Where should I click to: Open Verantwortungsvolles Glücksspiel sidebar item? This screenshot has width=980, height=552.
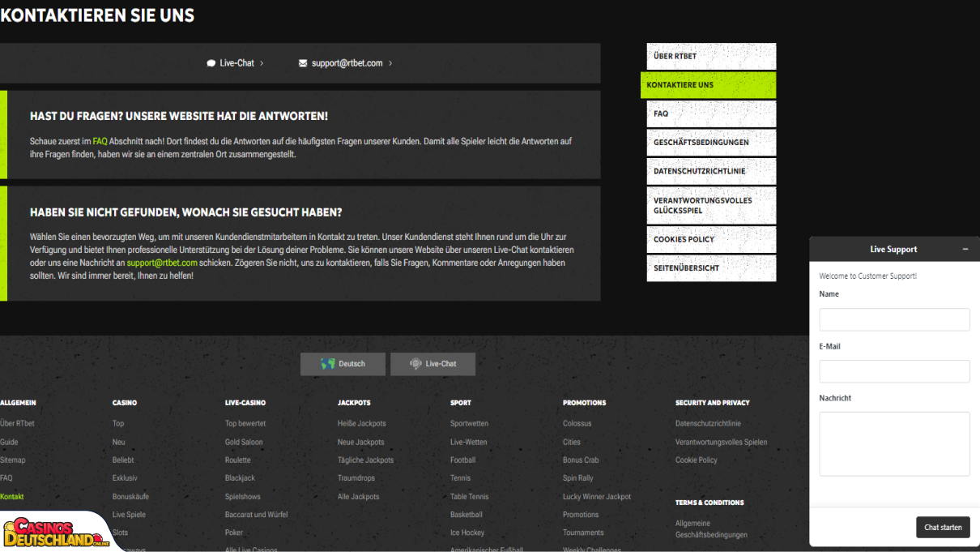[711, 205]
